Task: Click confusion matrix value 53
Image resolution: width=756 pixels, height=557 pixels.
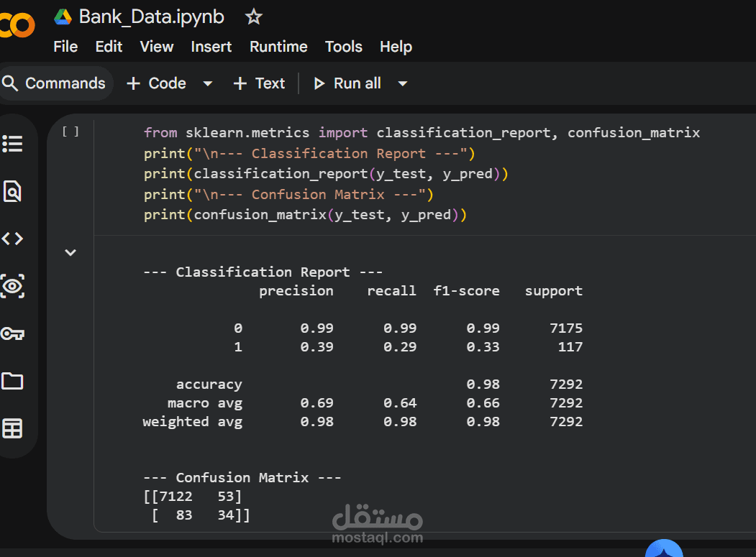Action: point(226,497)
